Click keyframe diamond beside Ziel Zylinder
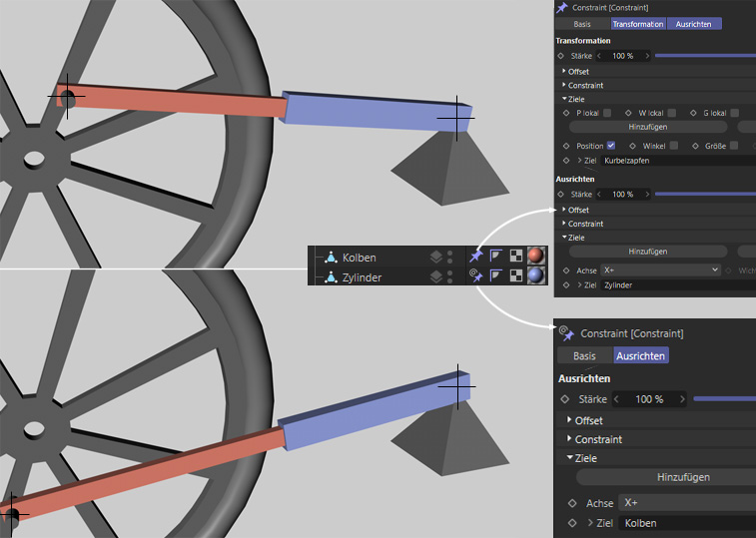756x538 pixels. tap(566, 284)
